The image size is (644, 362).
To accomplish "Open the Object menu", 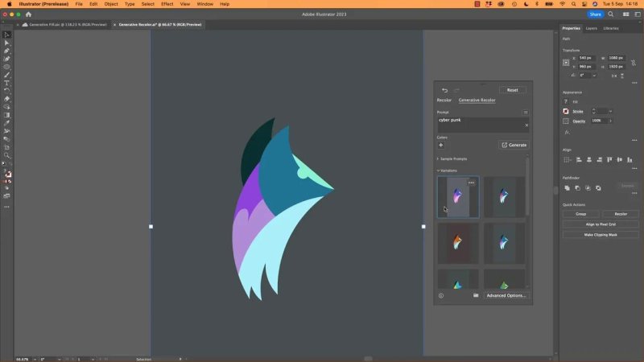I will [x=111, y=4].
